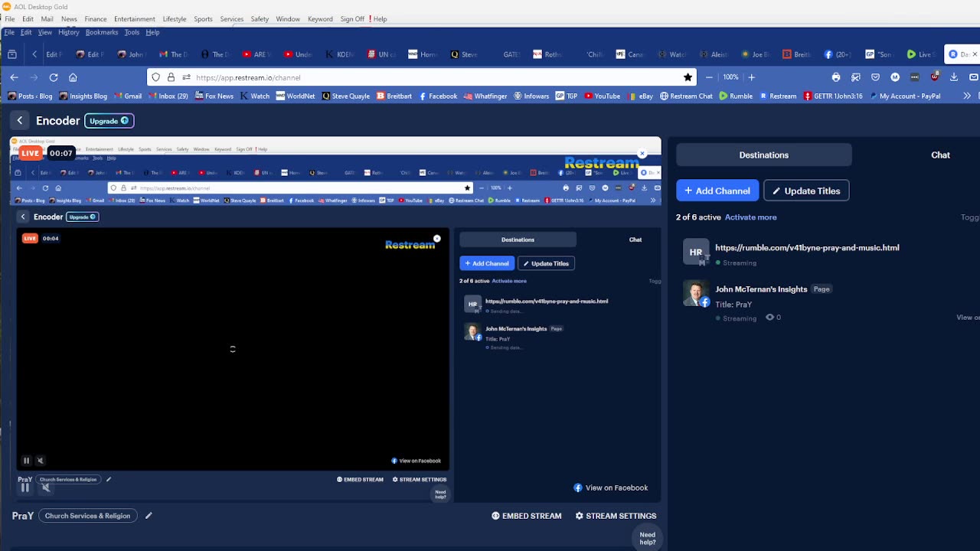Open the AOL Sign Off menu
This screenshot has width=980, height=551.
(352, 18)
